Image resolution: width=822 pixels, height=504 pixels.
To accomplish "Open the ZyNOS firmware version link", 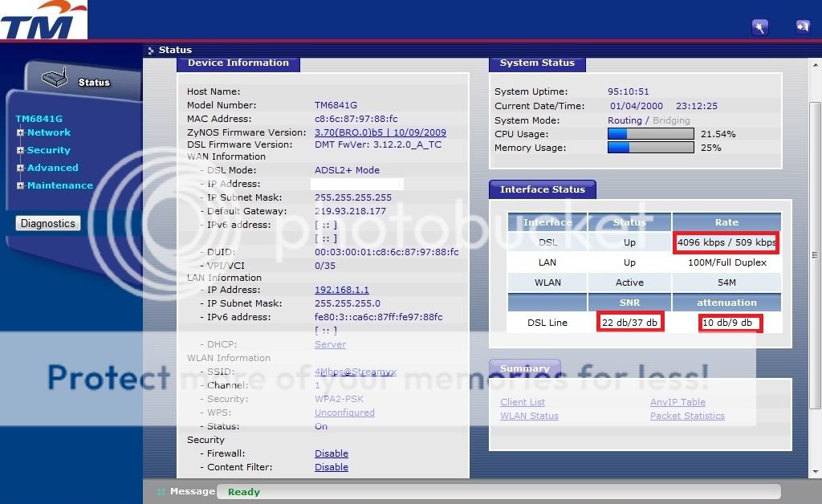I will coord(380,132).
